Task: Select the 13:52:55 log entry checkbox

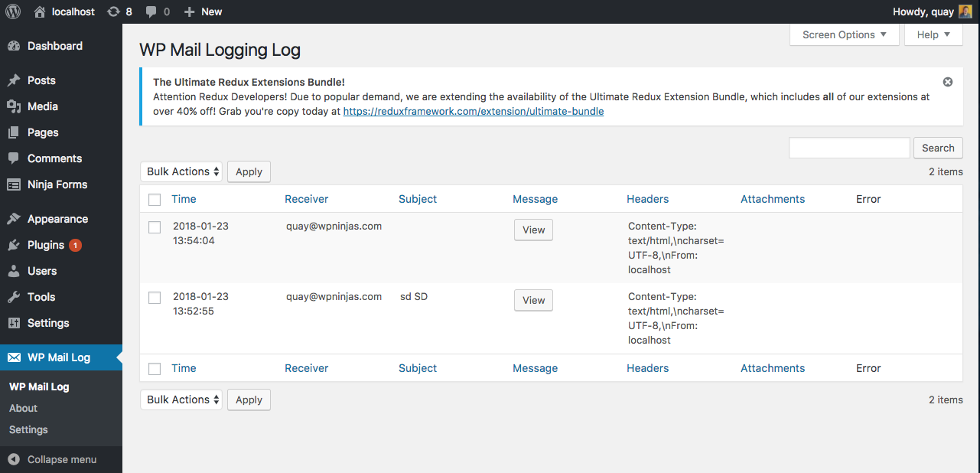Action: (x=155, y=298)
